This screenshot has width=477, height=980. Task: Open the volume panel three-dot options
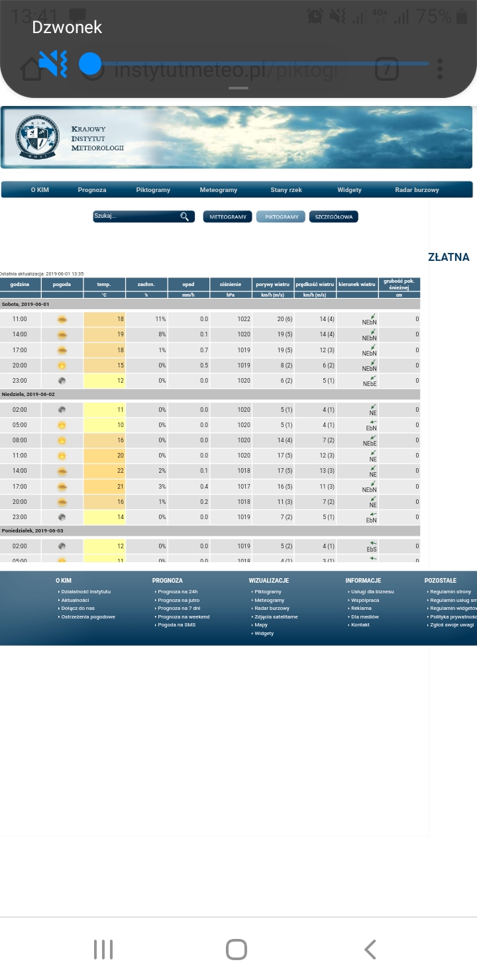(x=439, y=69)
